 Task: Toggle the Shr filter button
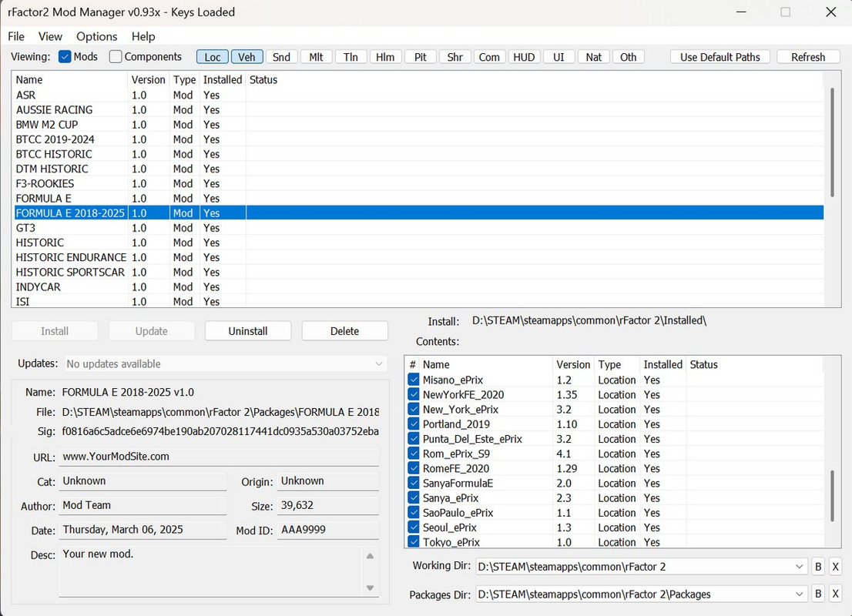click(x=455, y=57)
